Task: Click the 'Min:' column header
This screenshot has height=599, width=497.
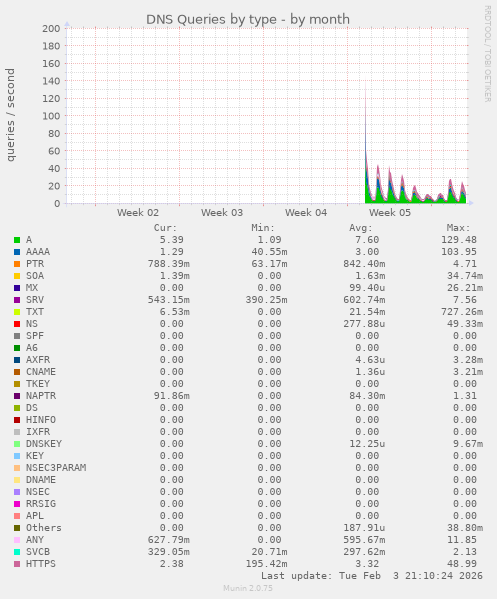Action: coord(263,228)
